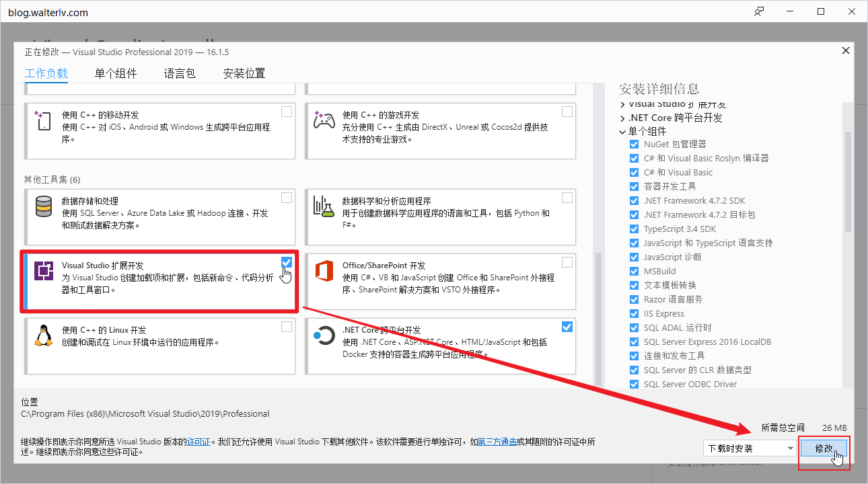
Task: Uncheck SQL Server Express 2016 LocalDB component
Action: 634,342
